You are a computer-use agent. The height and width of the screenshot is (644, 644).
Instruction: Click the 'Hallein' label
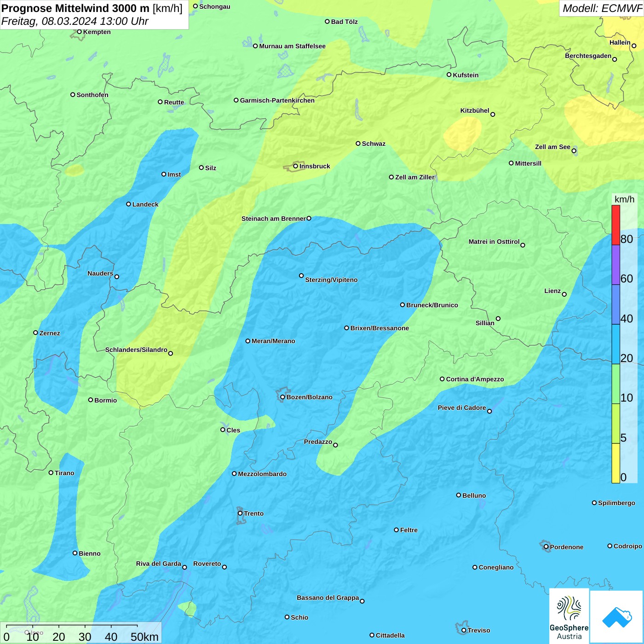pos(620,42)
